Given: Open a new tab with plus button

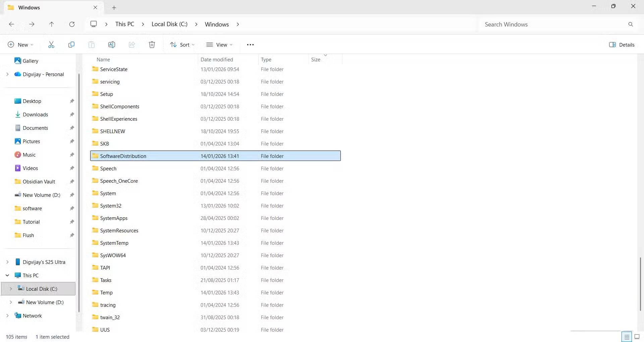Looking at the screenshot, I should (114, 7).
